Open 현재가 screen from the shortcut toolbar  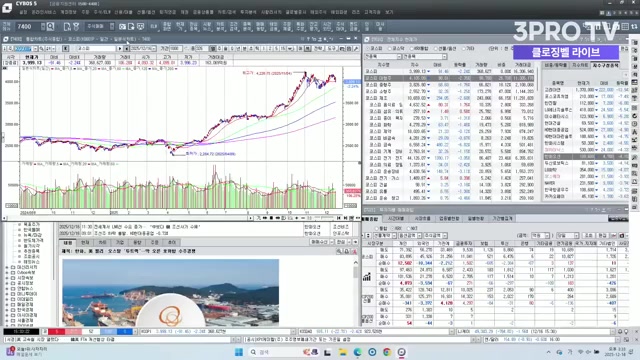180,27
